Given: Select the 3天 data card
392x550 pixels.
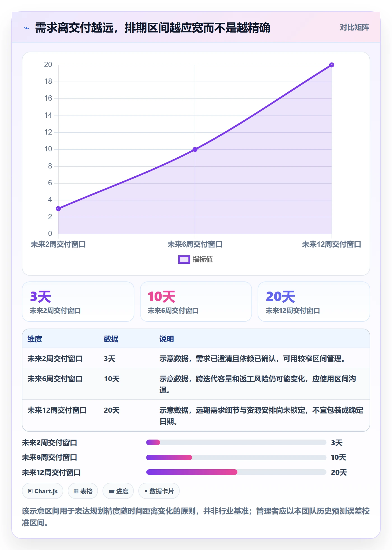Looking at the screenshot, I should 78,302.
